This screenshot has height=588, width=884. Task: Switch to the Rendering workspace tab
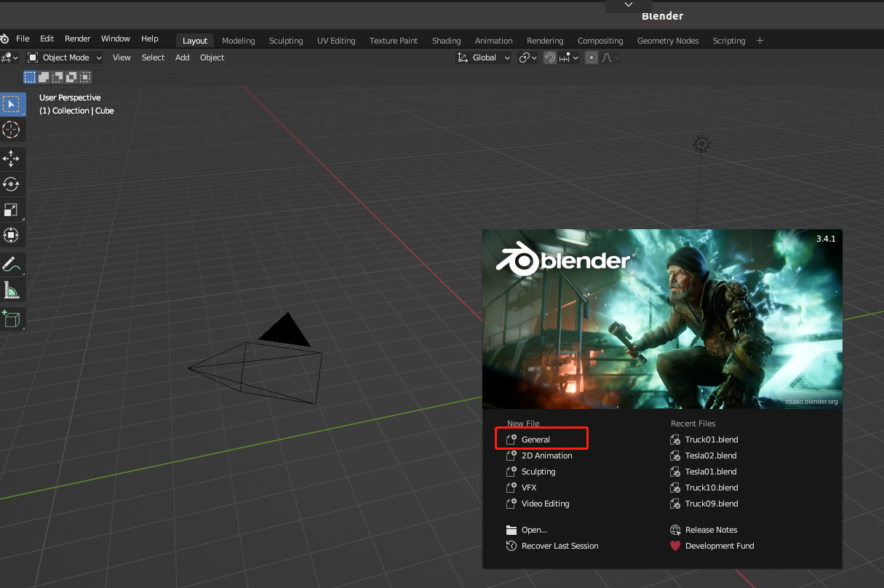(x=545, y=41)
